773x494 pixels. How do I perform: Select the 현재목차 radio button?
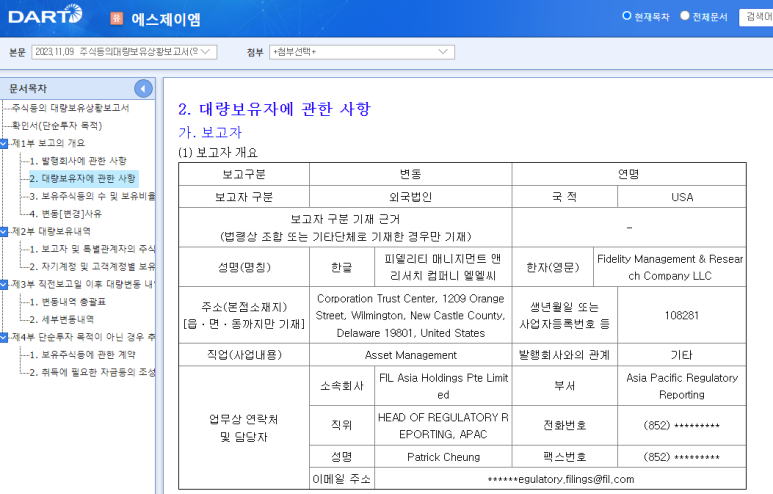627,16
